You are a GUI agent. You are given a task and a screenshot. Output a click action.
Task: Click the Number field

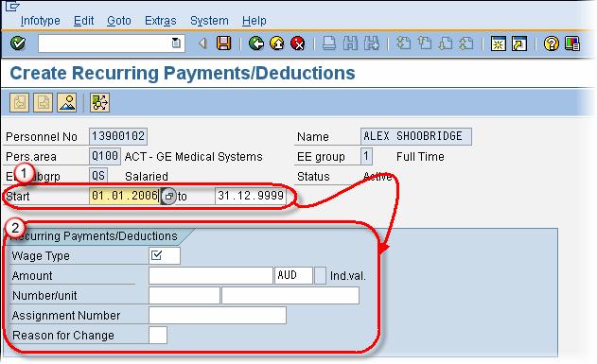click(184, 296)
